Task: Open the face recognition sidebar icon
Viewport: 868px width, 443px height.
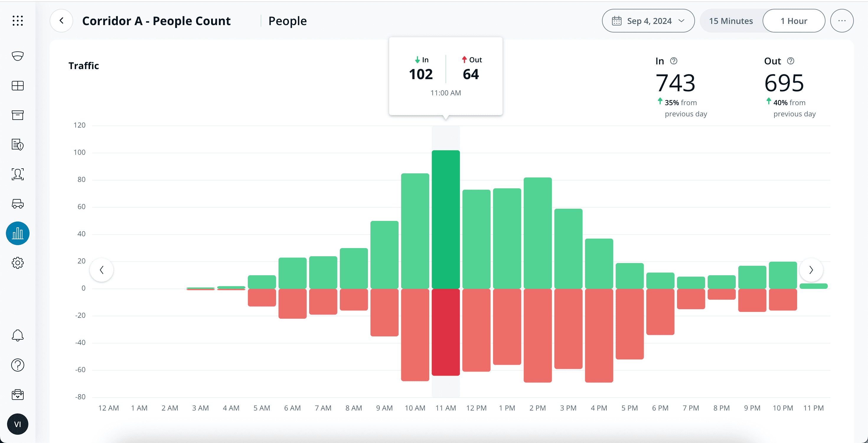Action: coord(17,174)
